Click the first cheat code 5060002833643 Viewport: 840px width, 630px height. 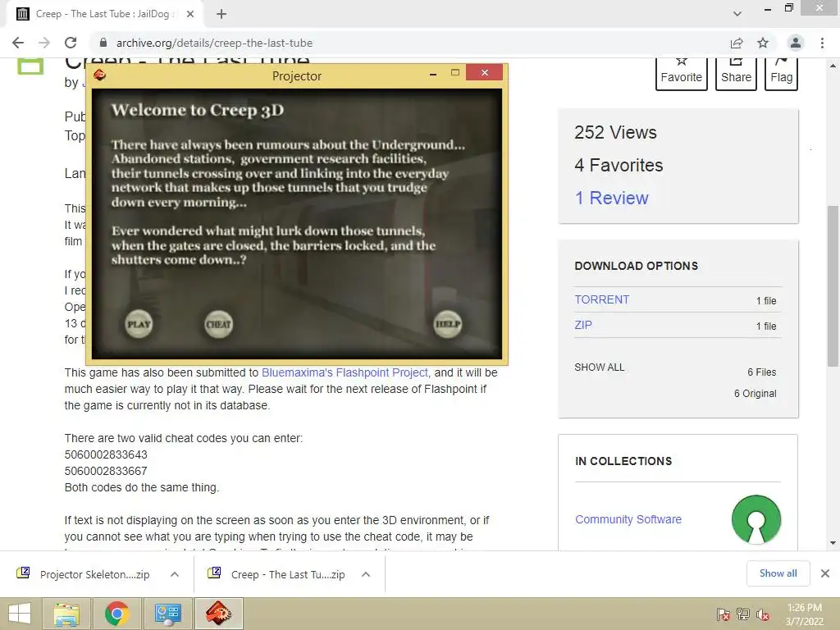click(106, 454)
